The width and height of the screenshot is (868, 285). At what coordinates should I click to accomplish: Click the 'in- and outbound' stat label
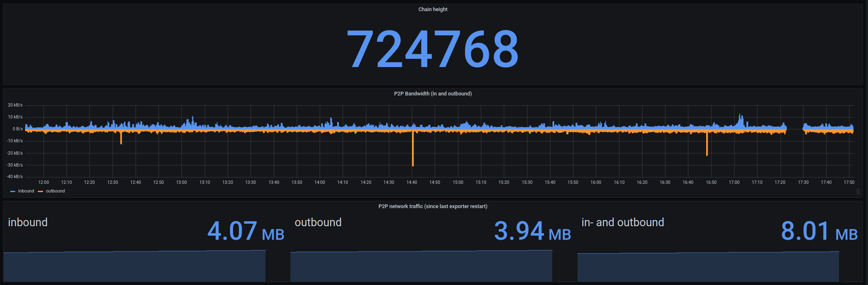click(623, 222)
